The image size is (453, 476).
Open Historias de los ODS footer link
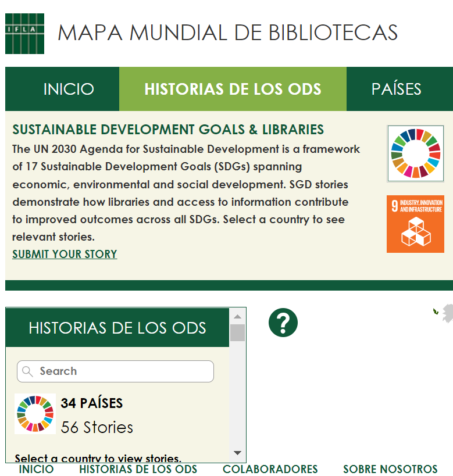coord(138,469)
